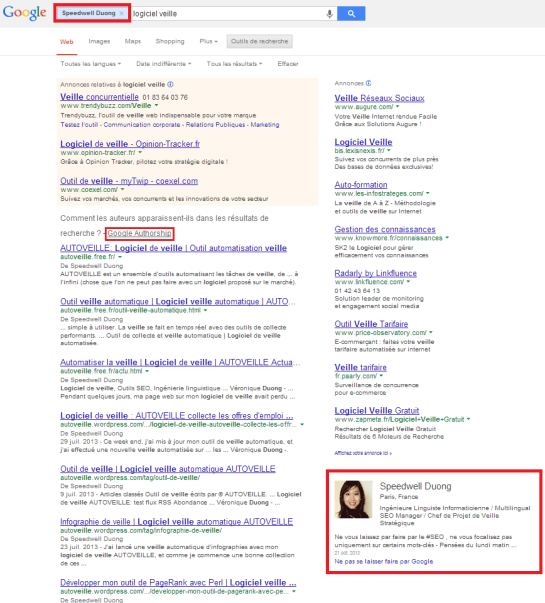Click the Google logo

[x=25, y=13]
